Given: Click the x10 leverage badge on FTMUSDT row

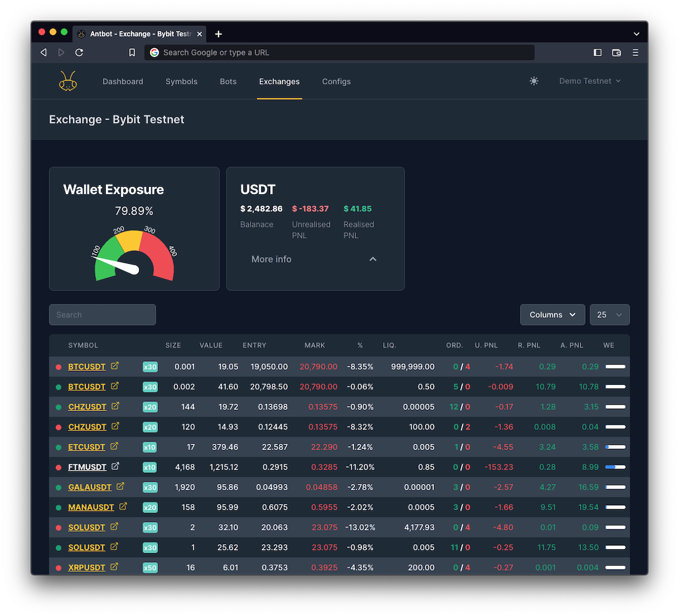Looking at the screenshot, I should click(150, 467).
